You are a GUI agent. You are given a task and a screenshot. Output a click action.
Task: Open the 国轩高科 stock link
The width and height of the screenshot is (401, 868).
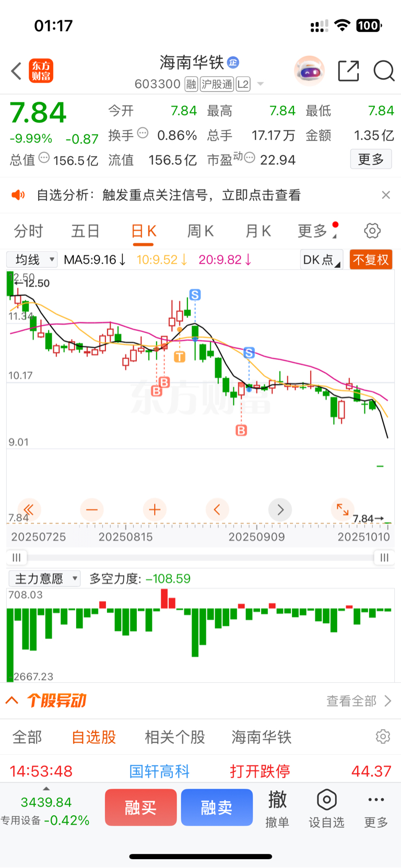pos(159,771)
